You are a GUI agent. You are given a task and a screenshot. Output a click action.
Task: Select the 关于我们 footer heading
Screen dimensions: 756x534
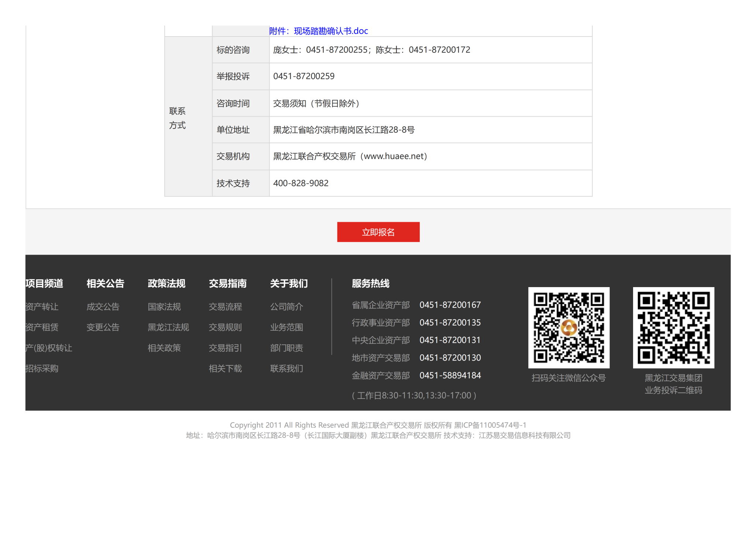(289, 283)
